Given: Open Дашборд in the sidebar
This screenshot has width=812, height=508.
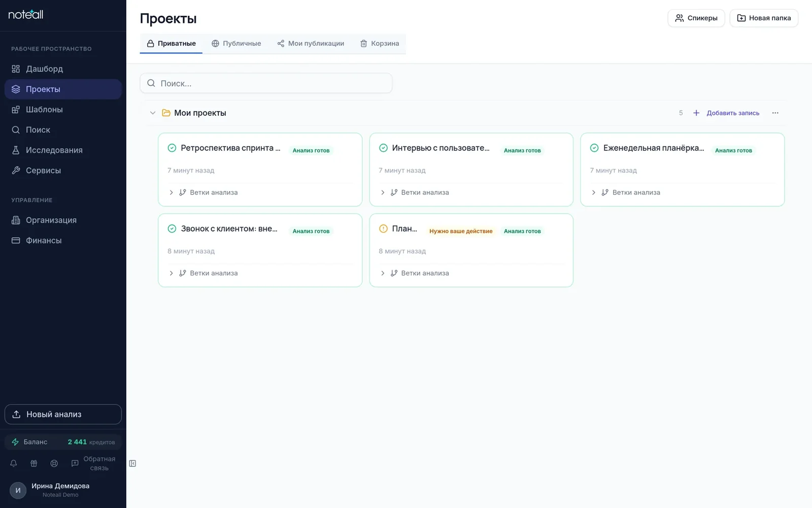Looking at the screenshot, I should (63, 69).
